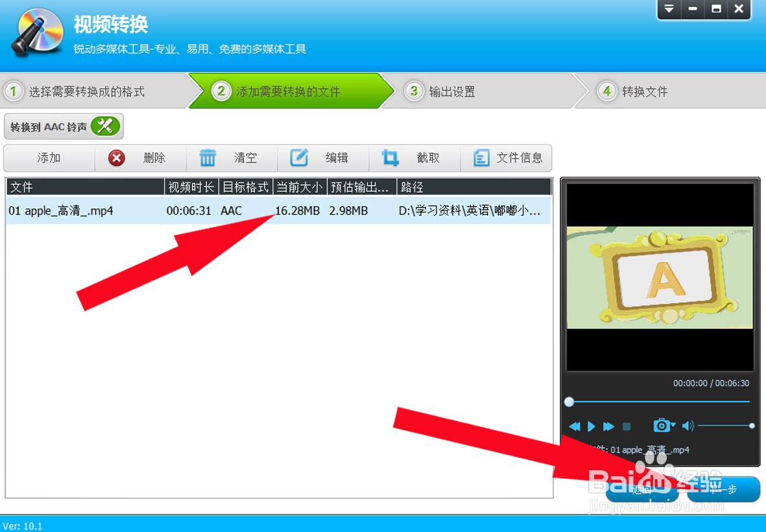Click the volume slider track

(726, 426)
